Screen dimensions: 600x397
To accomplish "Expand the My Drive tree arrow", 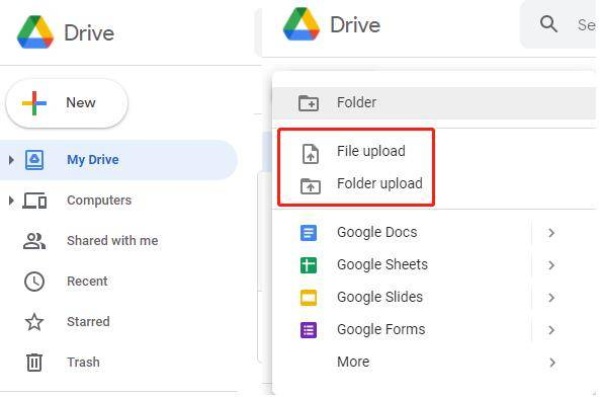I will pos(11,160).
